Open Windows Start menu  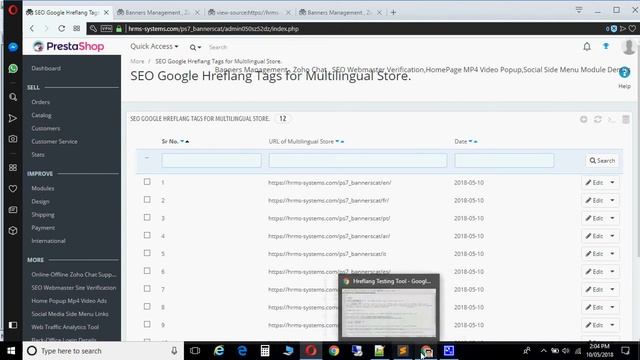pos(11,351)
